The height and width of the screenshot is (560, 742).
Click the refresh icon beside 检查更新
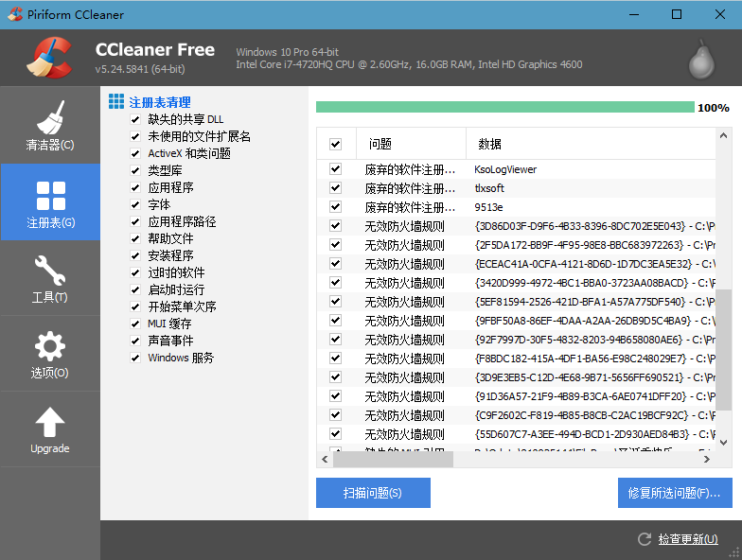pos(644,539)
